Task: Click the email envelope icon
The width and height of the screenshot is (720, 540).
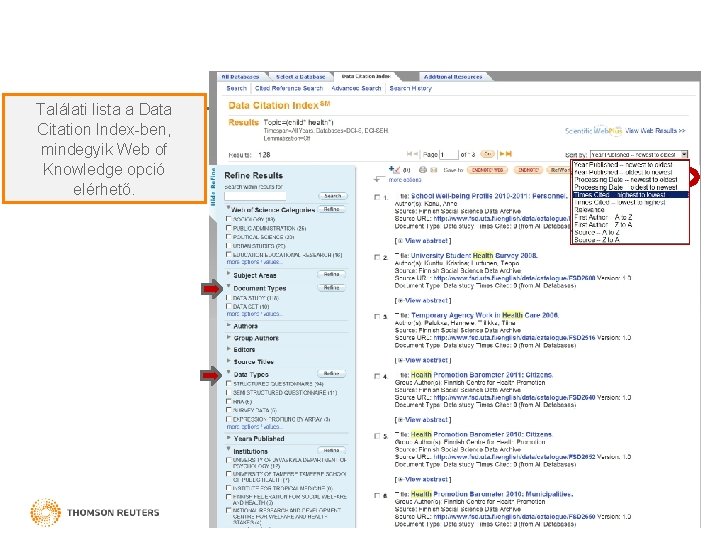Action: point(433,170)
